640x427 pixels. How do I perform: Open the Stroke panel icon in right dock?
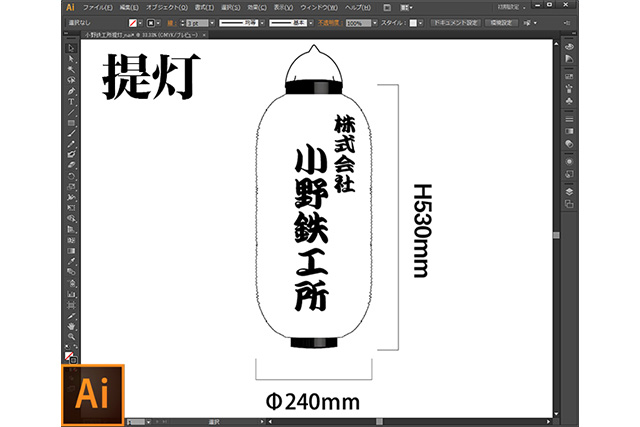point(569,119)
